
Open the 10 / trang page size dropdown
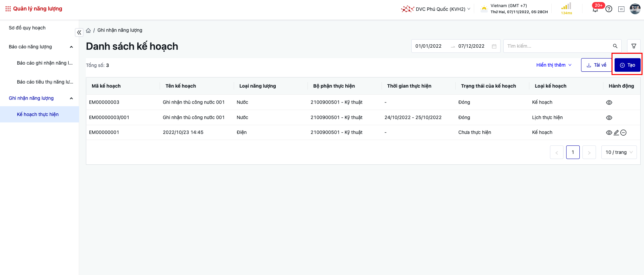click(x=619, y=152)
